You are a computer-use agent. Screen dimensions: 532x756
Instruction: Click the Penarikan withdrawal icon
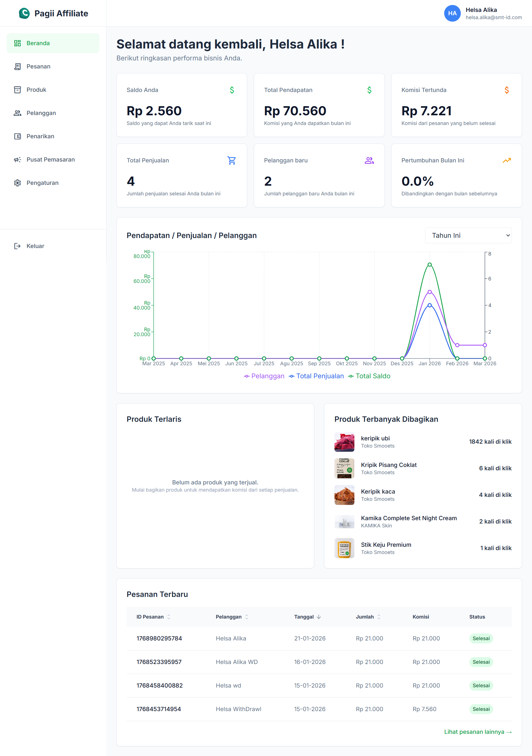coord(18,136)
